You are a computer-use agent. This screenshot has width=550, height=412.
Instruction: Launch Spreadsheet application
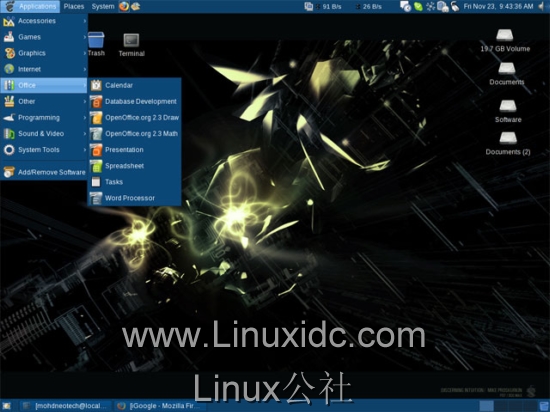click(134, 166)
